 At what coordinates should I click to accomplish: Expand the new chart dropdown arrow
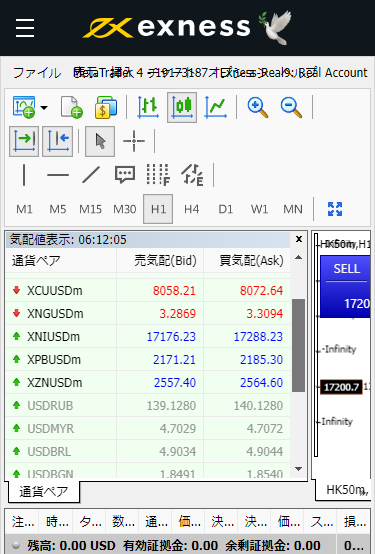[x=44, y=107]
